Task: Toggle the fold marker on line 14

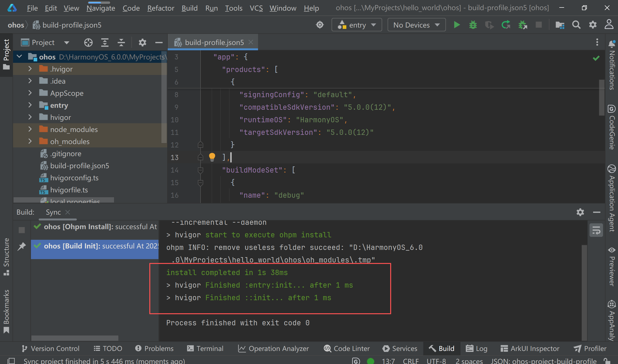Action: pos(200,170)
